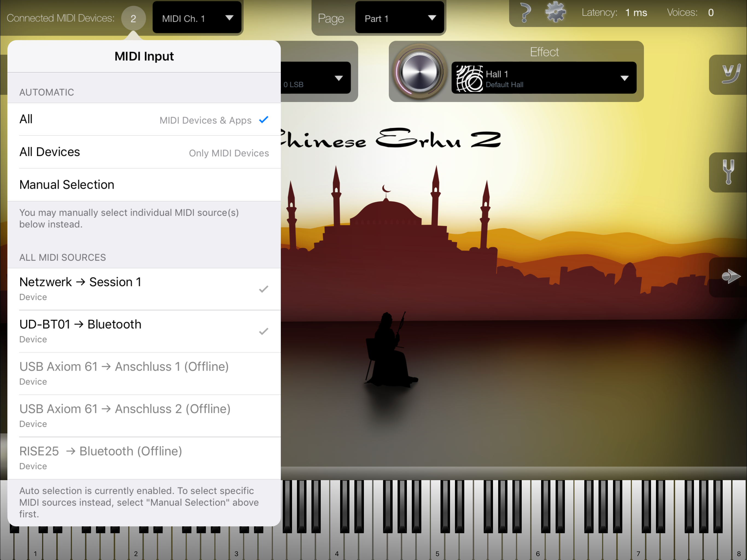Image resolution: width=747 pixels, height=560 pixels.
Task: Toggle UD-BT01 Bluetooth source checkmark
Action: (263, 331)
